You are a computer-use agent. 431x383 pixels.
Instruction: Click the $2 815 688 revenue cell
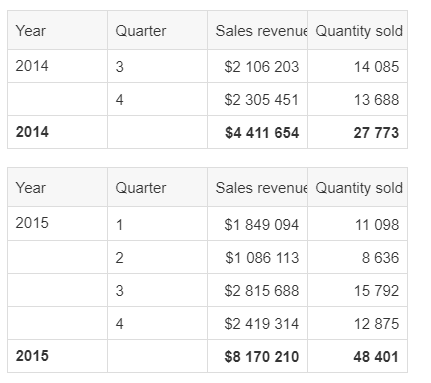[x=257, y=290]
